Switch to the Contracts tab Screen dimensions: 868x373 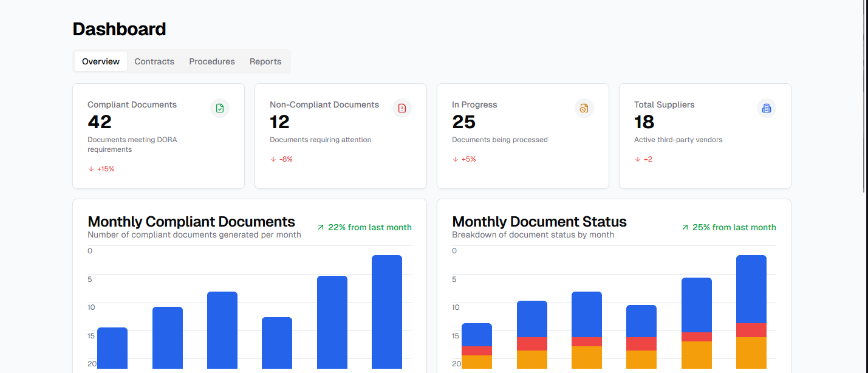pyautogui.click(x=154, y=61)
